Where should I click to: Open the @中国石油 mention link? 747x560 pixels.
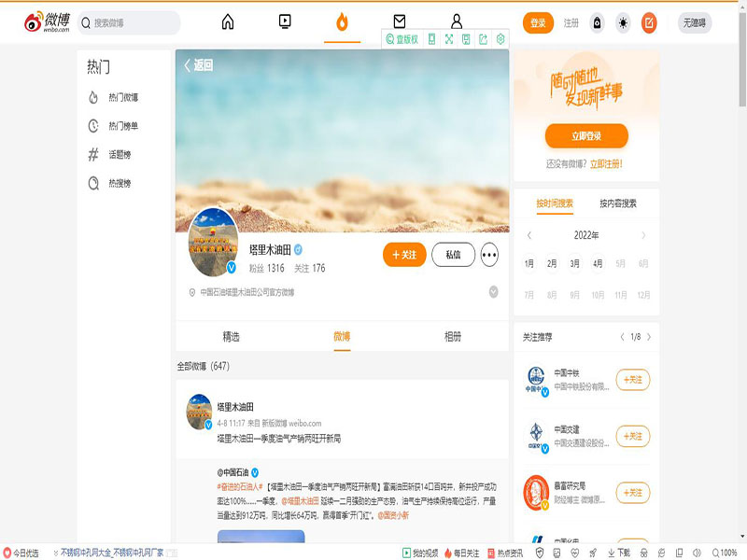[x=233, y=472]
